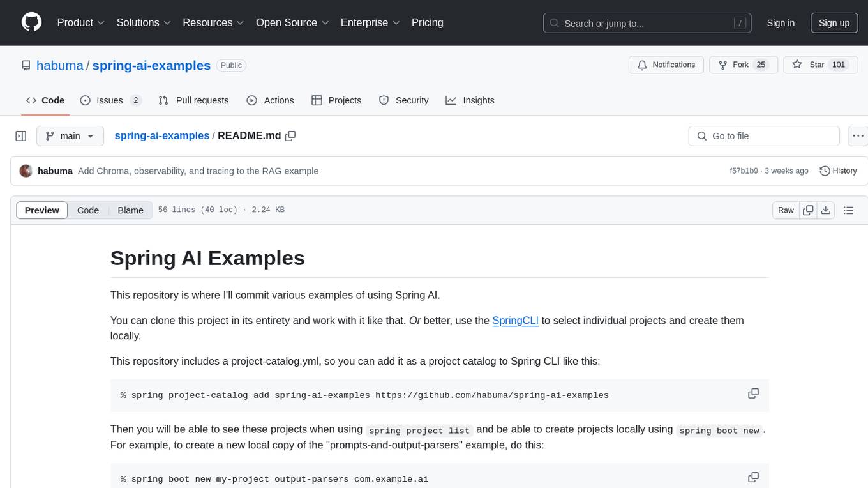Expand the file tree side panel
This screenshot has width=868, height=488.
[21, 136]
